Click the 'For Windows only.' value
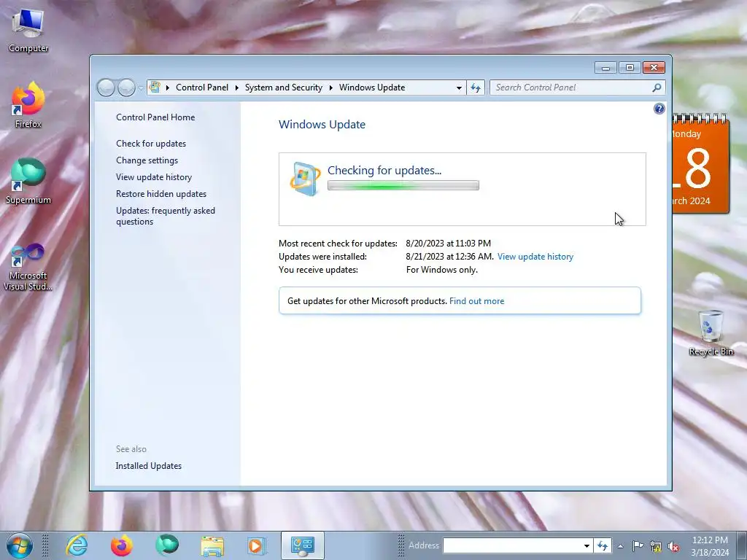The image size is (747, 560). [x=441, y=270]
